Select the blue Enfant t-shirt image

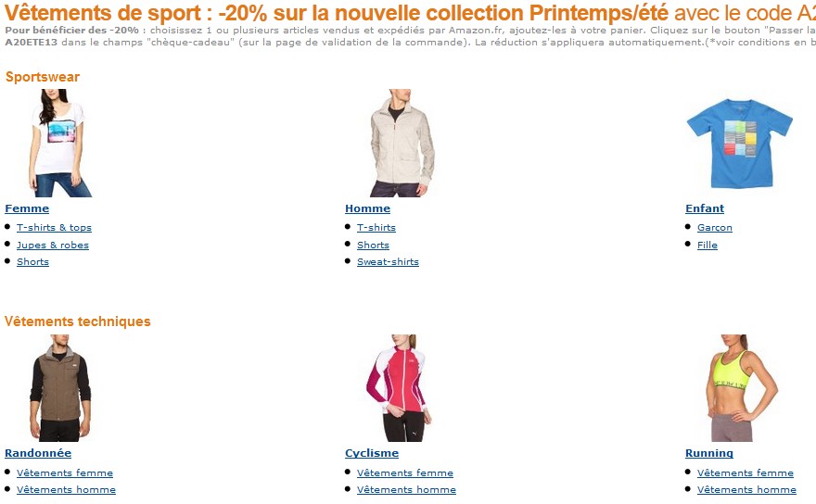pos(740,144)
